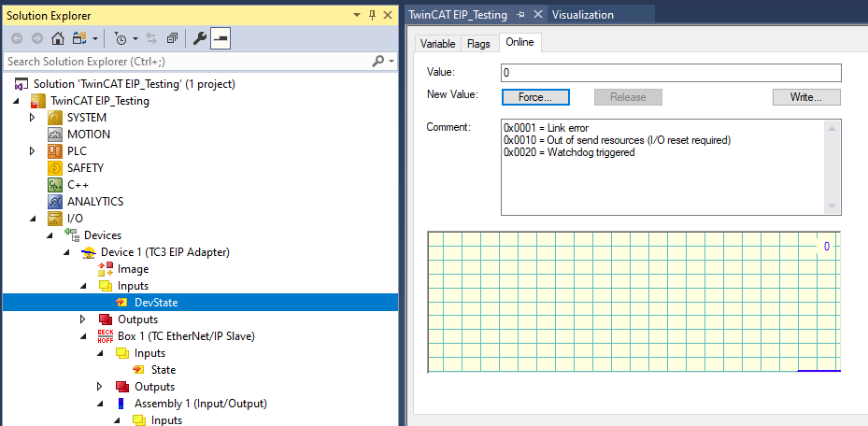This screenshot has width=868, height=426.
Task: Collapse Assembly 1 (Input/Output) node
Action: point(99,404)
